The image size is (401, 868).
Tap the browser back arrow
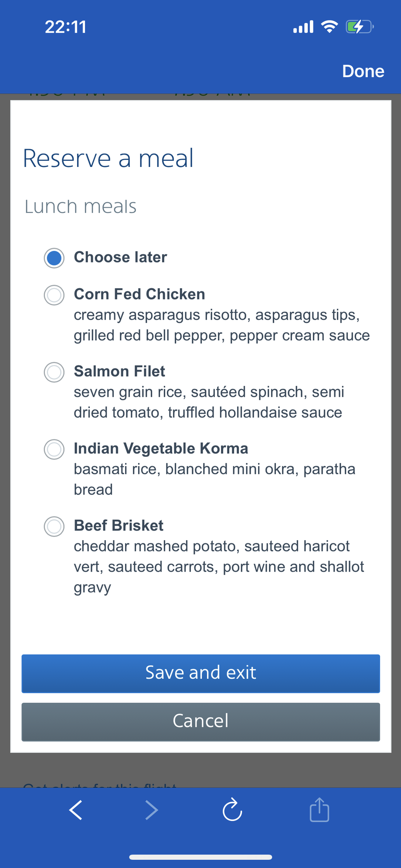[x=76, y=810]
